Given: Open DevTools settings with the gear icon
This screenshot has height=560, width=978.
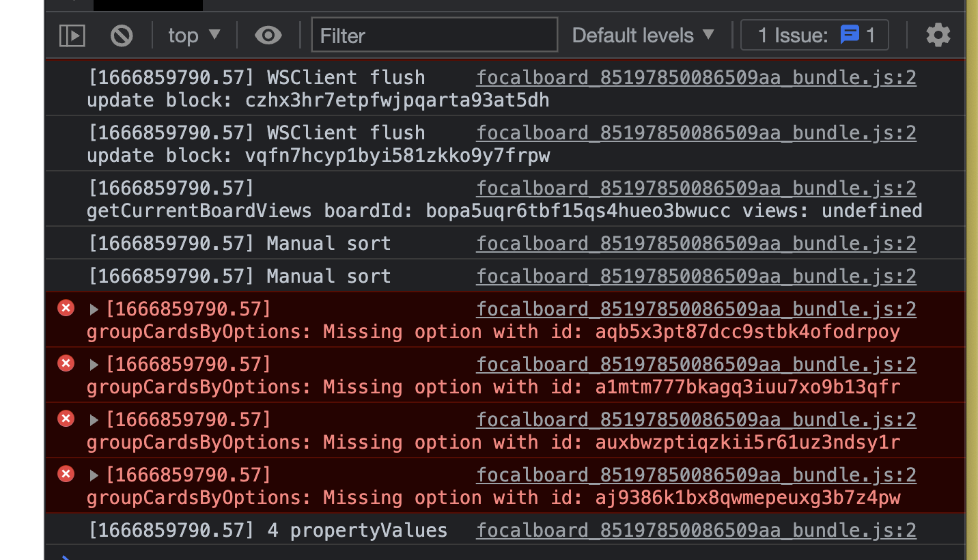Looking at the screenshot, I should click(938, 35).
